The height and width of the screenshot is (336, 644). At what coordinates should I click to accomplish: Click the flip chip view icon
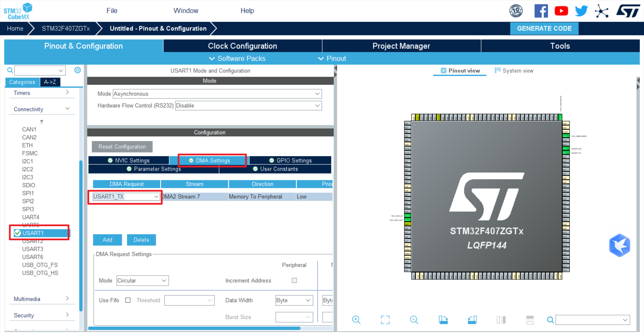[x=501, y=320]
